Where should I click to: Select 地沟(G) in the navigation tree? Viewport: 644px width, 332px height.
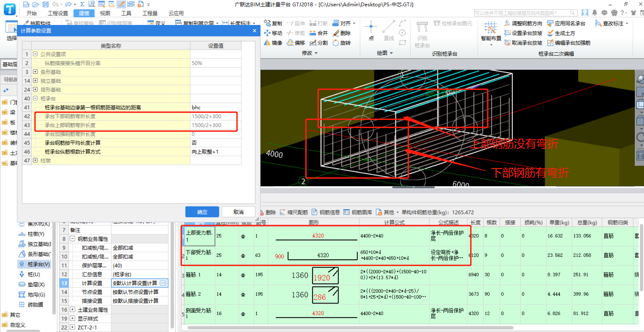(x=32, y=295)
